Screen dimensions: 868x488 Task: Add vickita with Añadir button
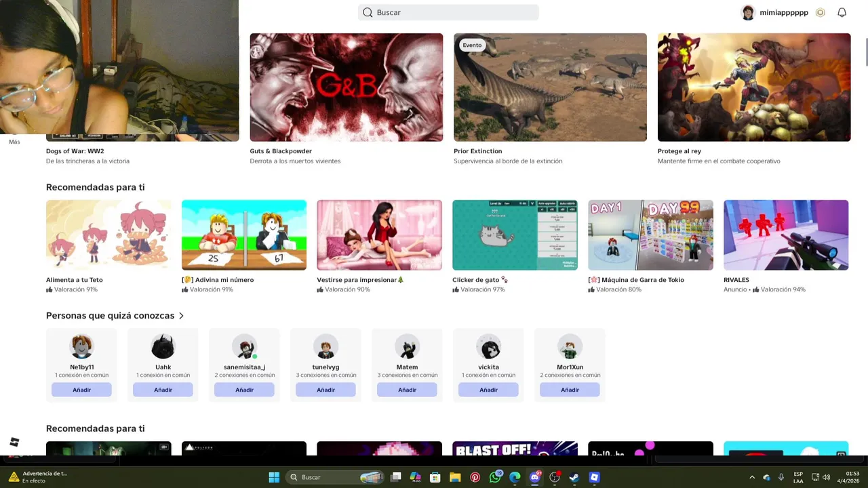click(x=488, y=390)
